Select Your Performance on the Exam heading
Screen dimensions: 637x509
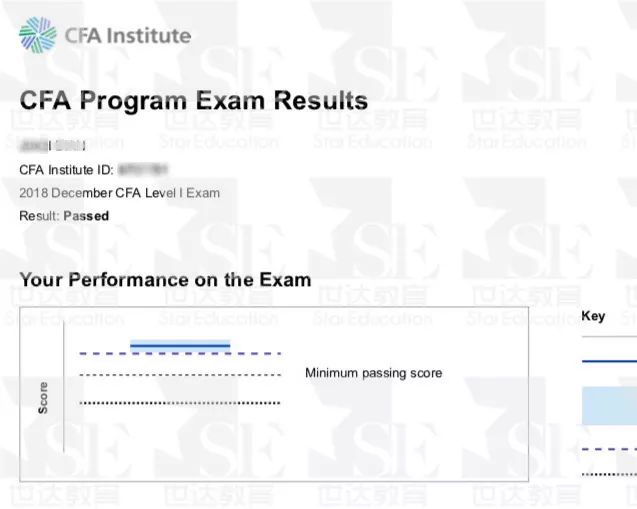pyautogui.click(x=165, y=280)
